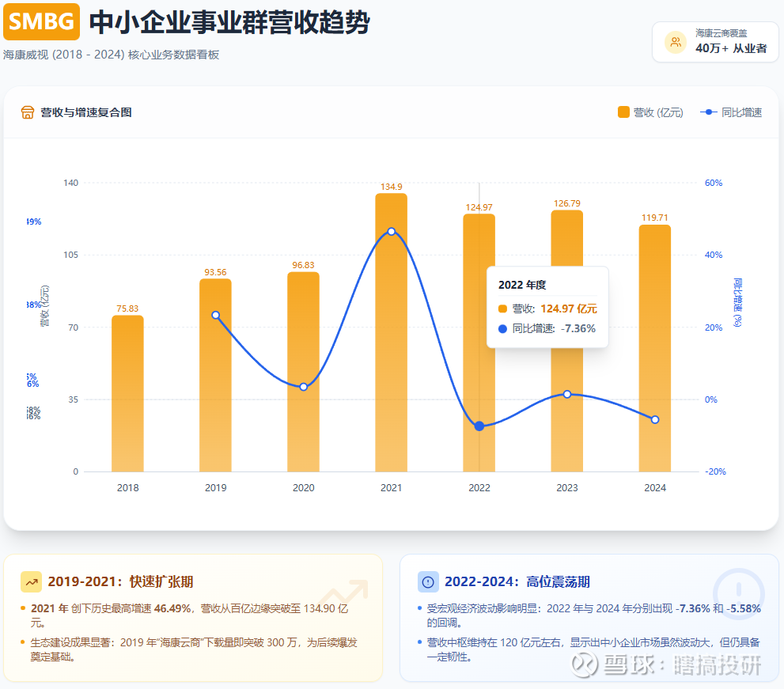The width and height of the screenshot is (784, 689).
Task: Click the 2019-2021：快速扩张期 card heading
Action: tap(120, 582)
